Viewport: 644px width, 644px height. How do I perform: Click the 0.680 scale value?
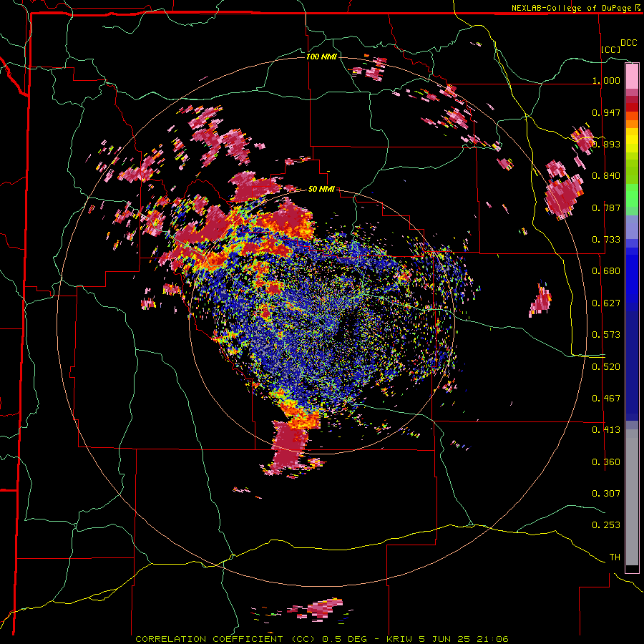[x=606, y=271]
